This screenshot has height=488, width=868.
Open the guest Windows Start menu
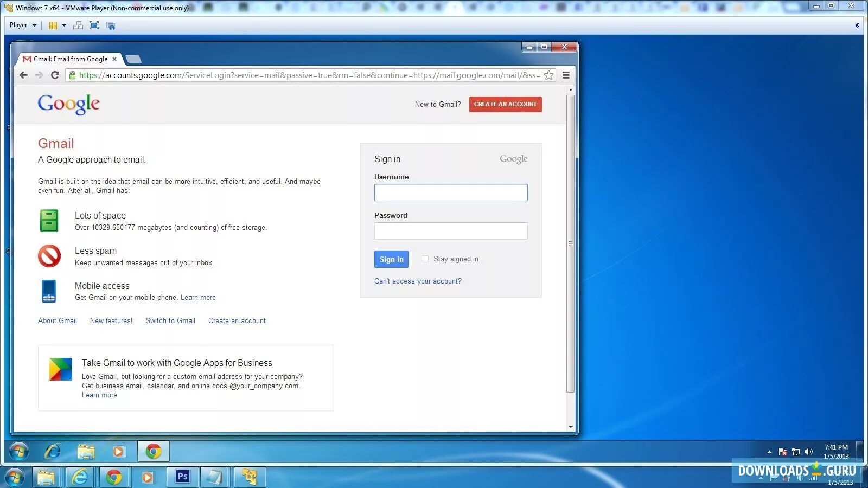[x=19, y=451]
